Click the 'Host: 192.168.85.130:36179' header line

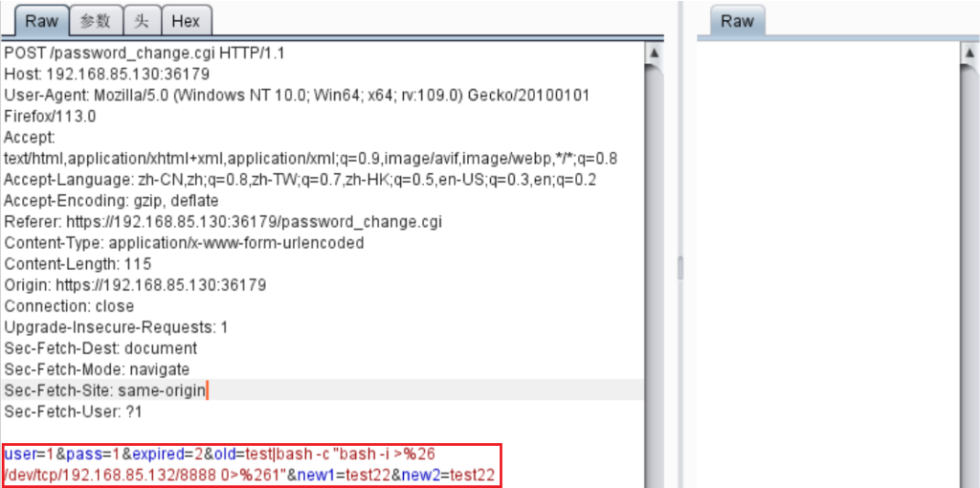click(x=107, y=75)
